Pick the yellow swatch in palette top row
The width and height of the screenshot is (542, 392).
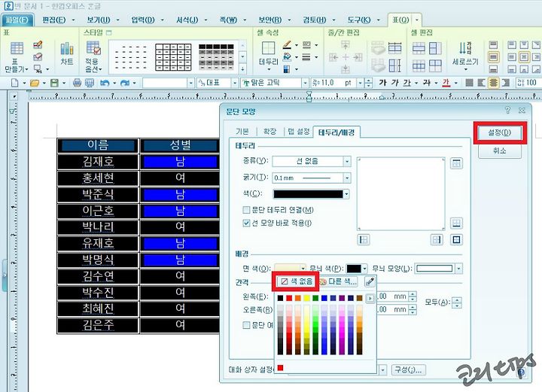[x=306, y=298]
